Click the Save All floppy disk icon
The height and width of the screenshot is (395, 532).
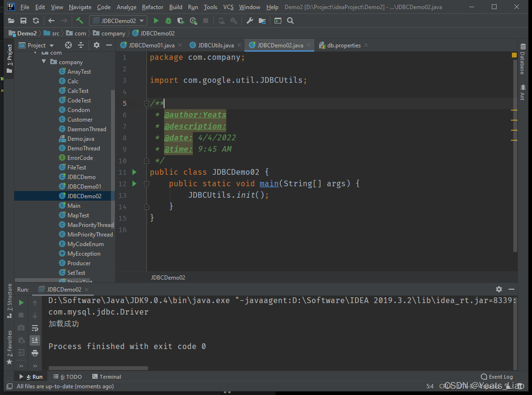pyautogui.click(x=23, y=21)
